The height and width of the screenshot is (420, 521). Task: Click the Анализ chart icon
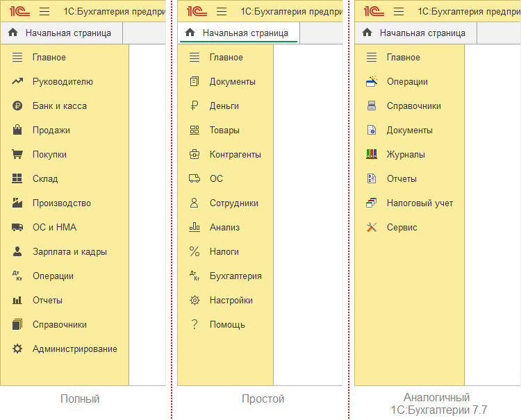(195, 227)
